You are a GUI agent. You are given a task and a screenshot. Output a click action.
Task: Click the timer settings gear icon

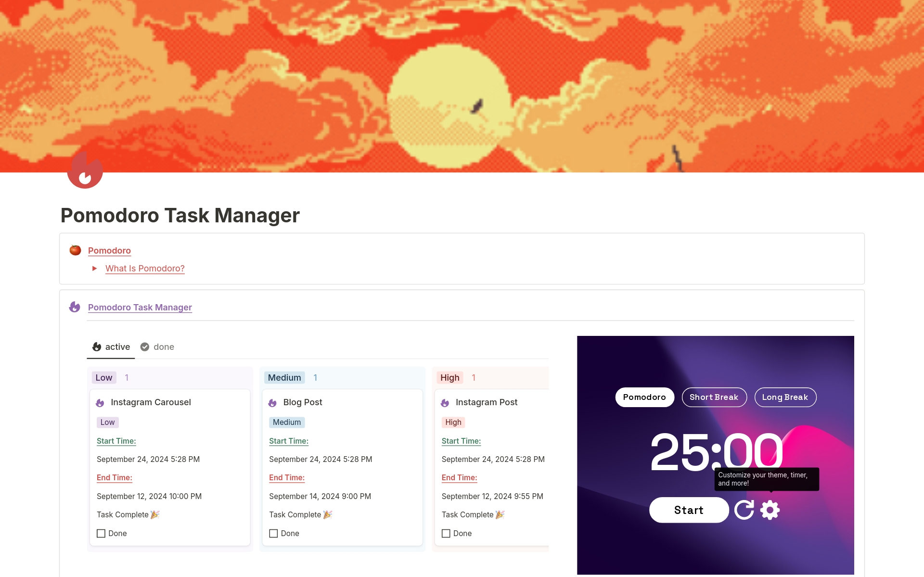coord(770,510)
